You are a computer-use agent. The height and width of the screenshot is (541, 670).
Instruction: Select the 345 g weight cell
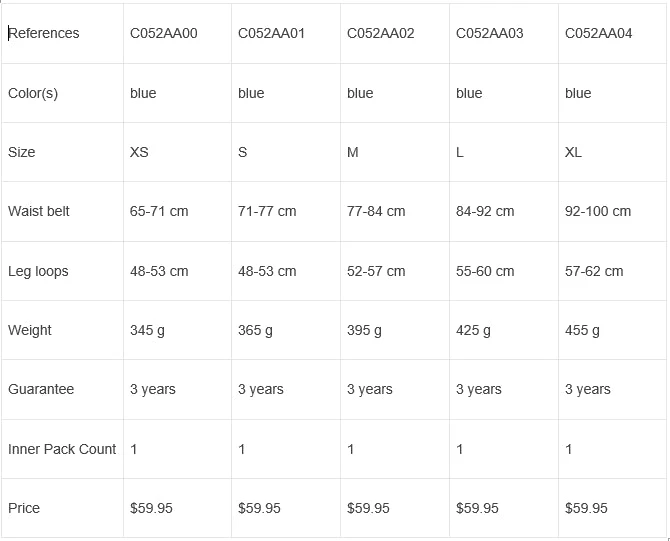148,330
